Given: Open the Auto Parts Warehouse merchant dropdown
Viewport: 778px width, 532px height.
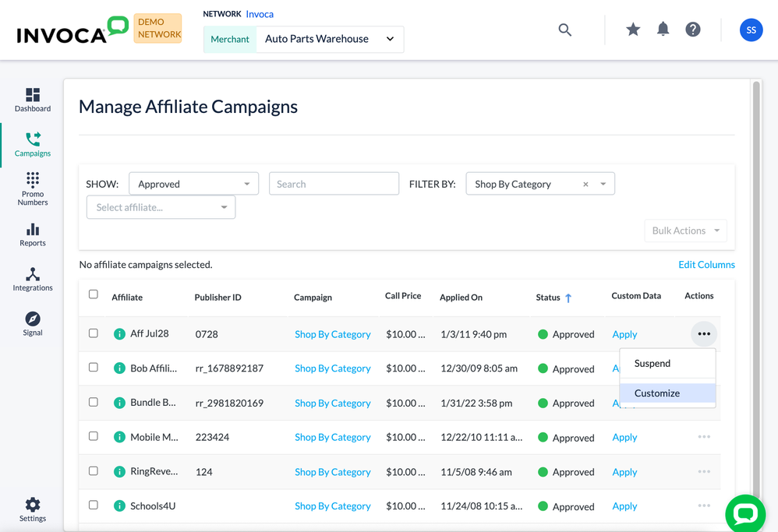Looking at the screenshot, I should click(330, 39).
